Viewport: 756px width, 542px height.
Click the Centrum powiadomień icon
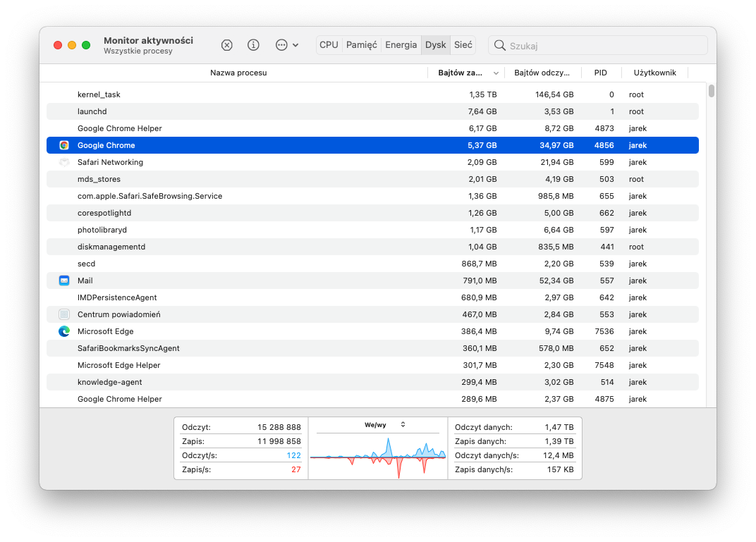64,314
